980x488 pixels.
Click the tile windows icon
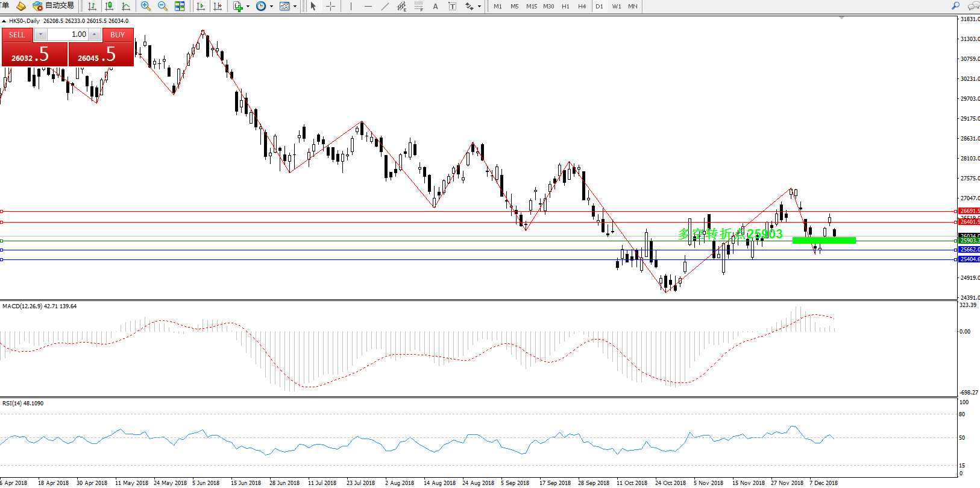coord(180,6)
